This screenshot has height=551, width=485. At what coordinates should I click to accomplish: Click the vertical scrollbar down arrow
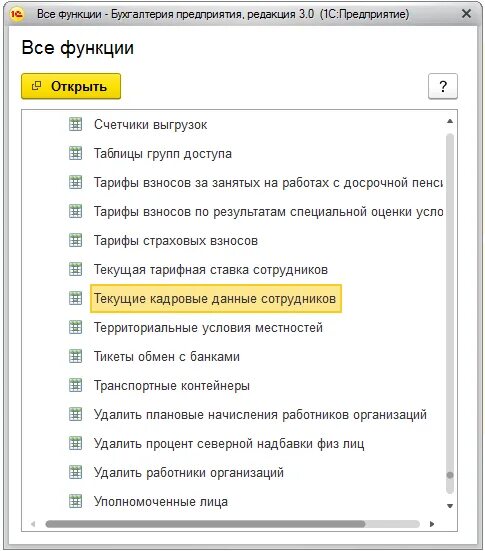(450, 506)
